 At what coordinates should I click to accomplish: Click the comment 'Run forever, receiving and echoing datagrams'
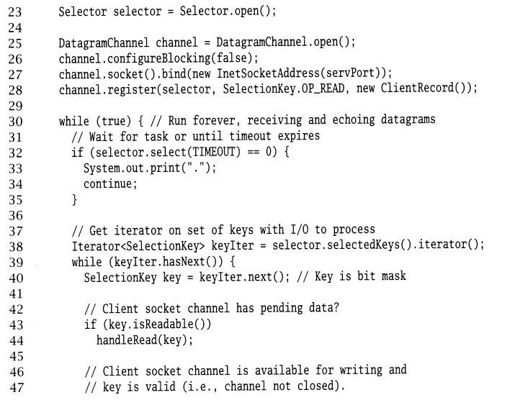(301, 120)
